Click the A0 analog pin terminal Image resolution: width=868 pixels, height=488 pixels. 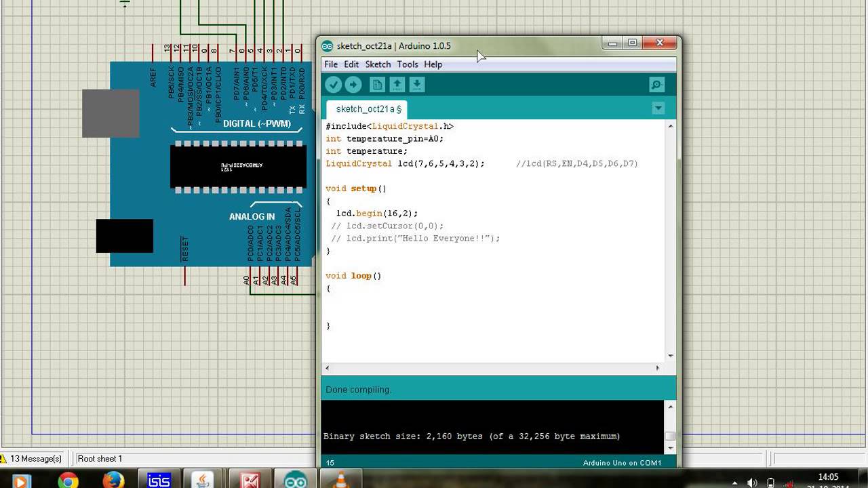pyautogui.click(x=246, y=279)
